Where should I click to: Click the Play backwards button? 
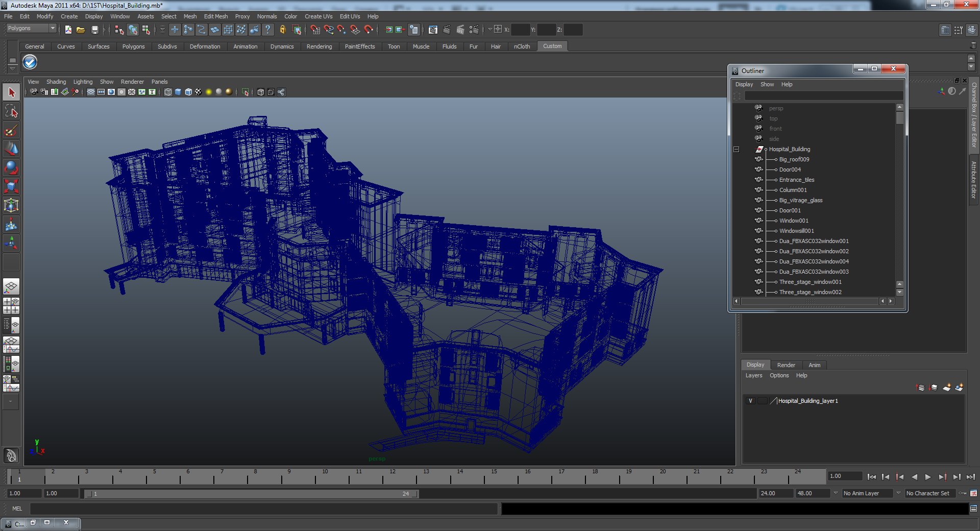[x=914, y=477]
